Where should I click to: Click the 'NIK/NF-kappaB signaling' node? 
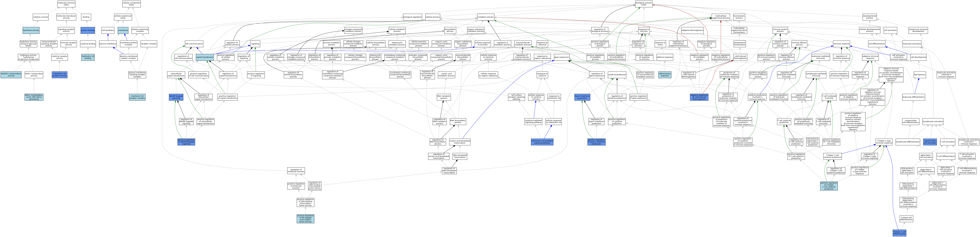point(176,97)
